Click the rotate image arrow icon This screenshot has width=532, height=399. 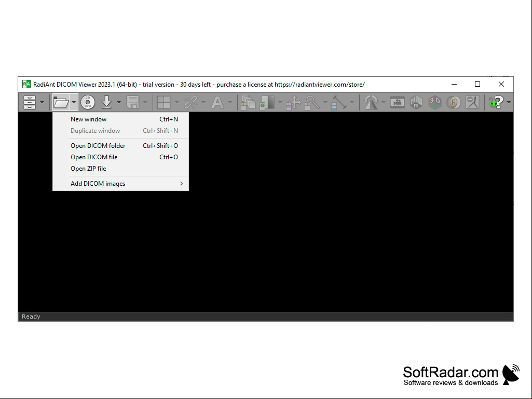pos(371,102)
